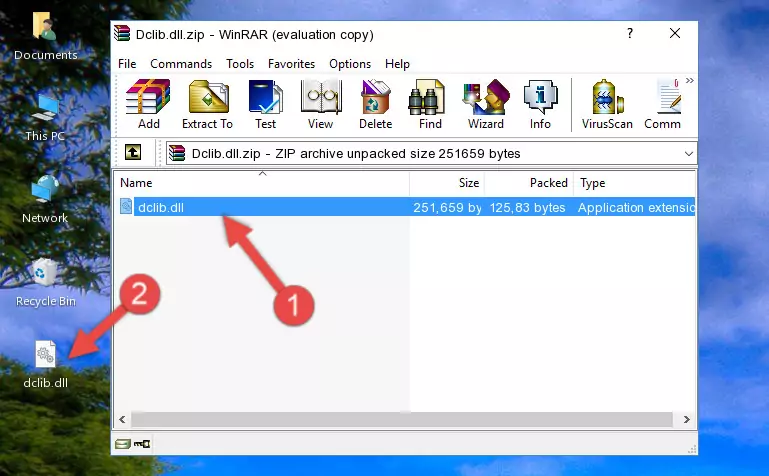Screen dimensions: 769x476
Task: Open the Help menu
Action: tap(397, 64)
